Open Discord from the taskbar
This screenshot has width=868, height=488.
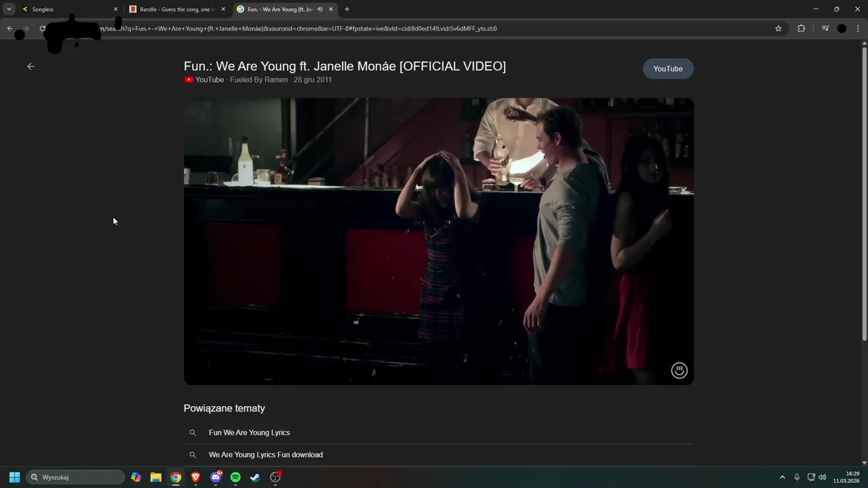pos(216,477)
